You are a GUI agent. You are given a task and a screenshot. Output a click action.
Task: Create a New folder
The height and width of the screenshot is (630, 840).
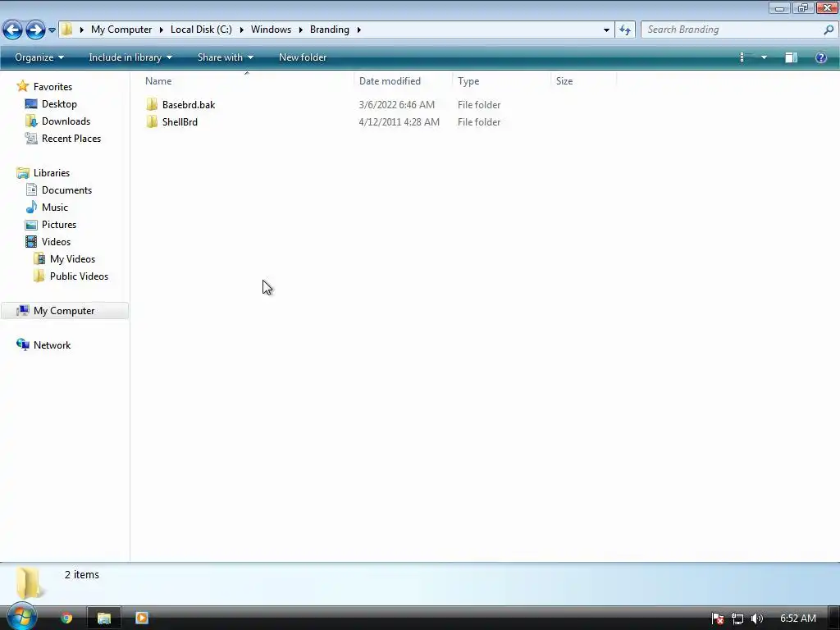(303, 57)
